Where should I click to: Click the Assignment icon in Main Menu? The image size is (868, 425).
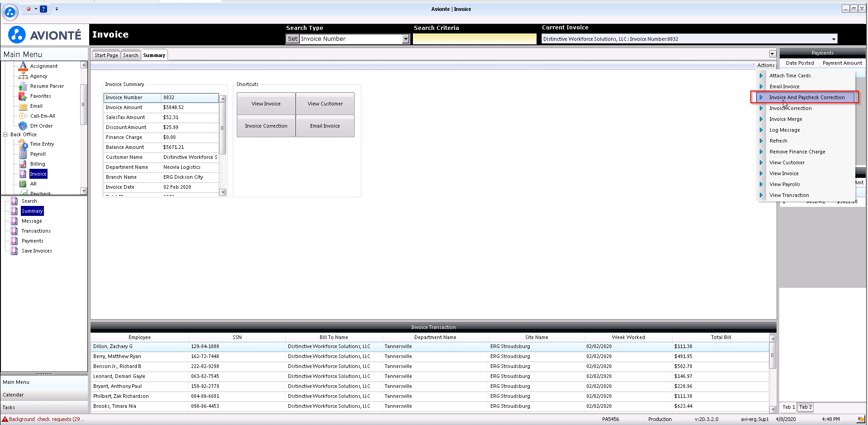click(23, 66)
